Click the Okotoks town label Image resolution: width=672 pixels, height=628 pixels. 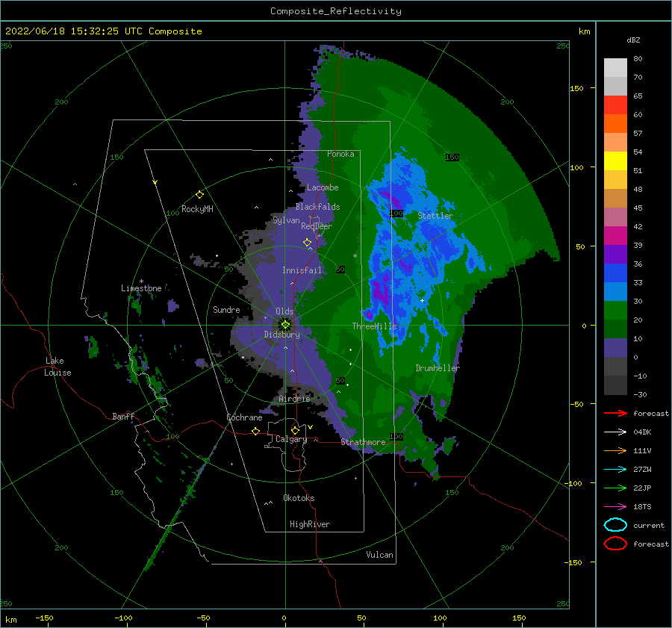299,498
